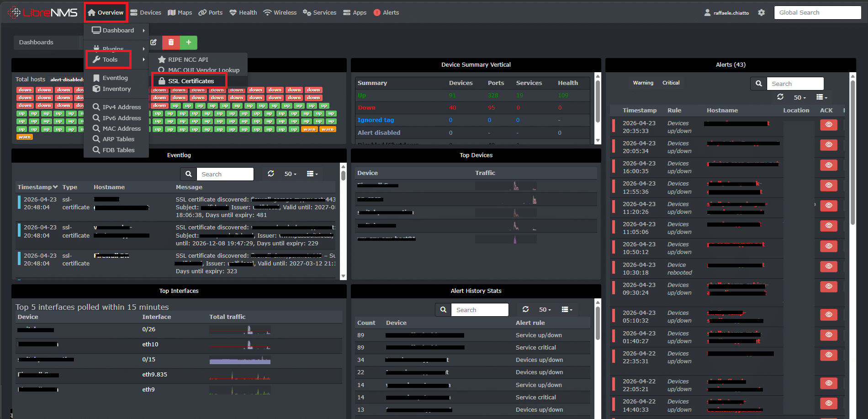
Task: Click the Alerts panel search magnifier icon
Action: (759, 84)
